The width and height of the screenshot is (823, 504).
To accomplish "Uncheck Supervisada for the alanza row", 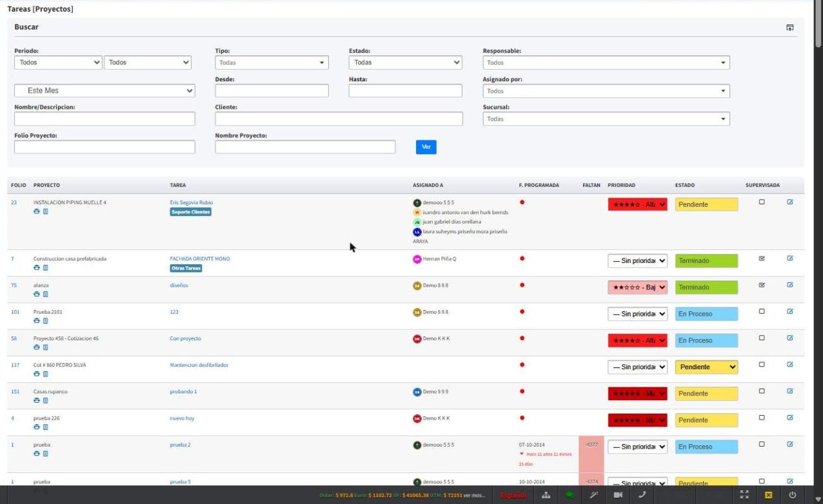I will point(762,284).
